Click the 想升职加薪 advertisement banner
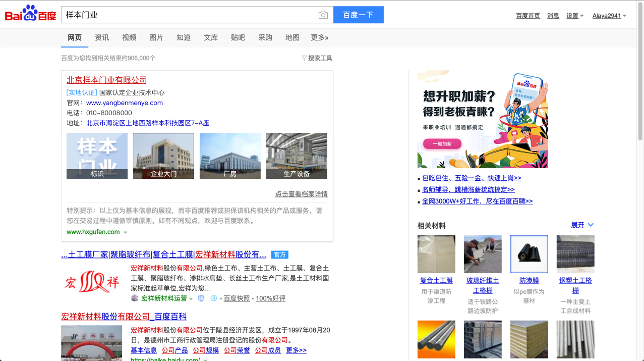This screenshot has width=644, height=361. click(483, 120)
